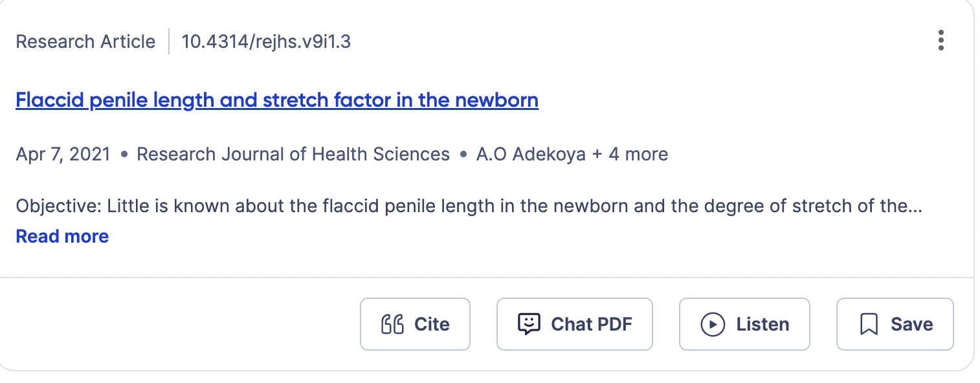Expand the "+ 4 more" authors list
This screenshot has width=980, height=383.
[x=630, y=154]
